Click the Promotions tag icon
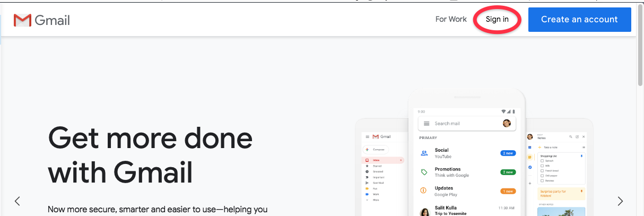This screenshot has width=644, height=216. tap(424, 172)
